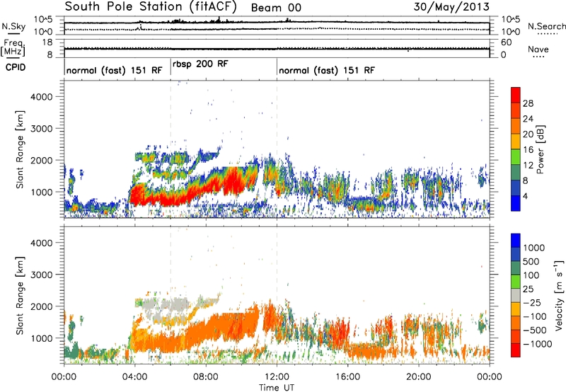Click the velocity scale value '1000'

click(534, 248)
